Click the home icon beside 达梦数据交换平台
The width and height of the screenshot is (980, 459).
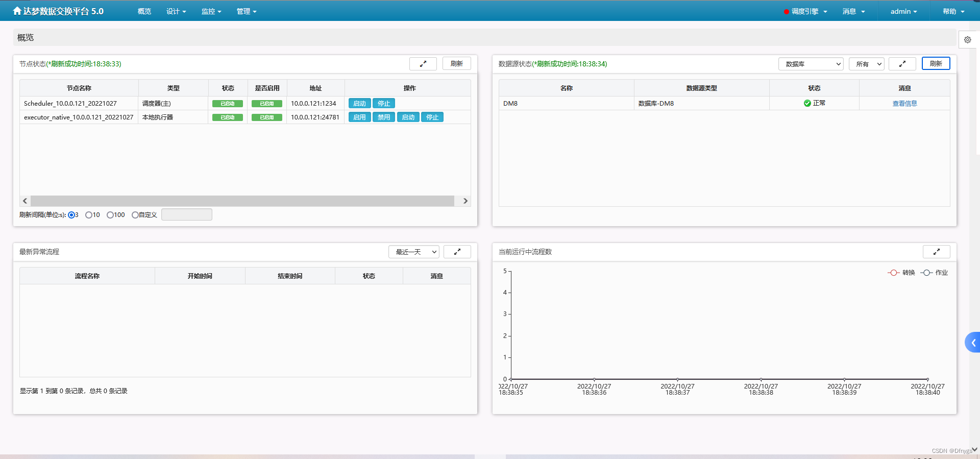[x=17, y=11]
